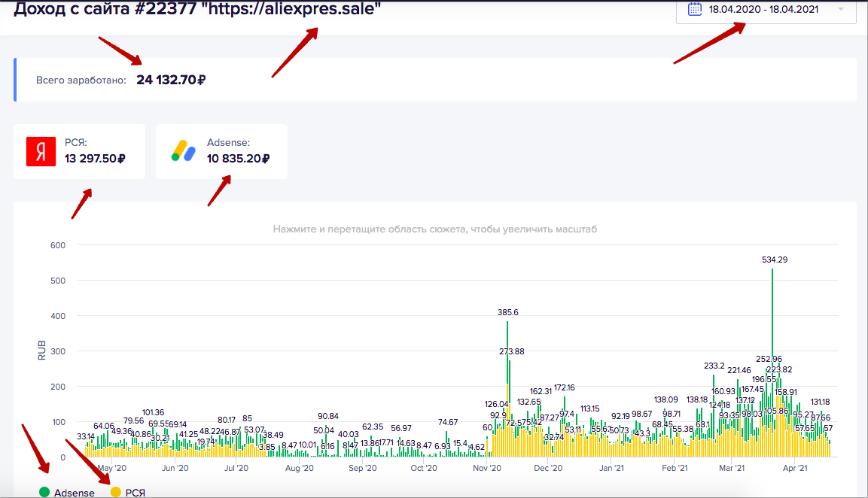
Task: Click the 273.88 bar value label
Action: pyautogui.click(x=511, y=351)
